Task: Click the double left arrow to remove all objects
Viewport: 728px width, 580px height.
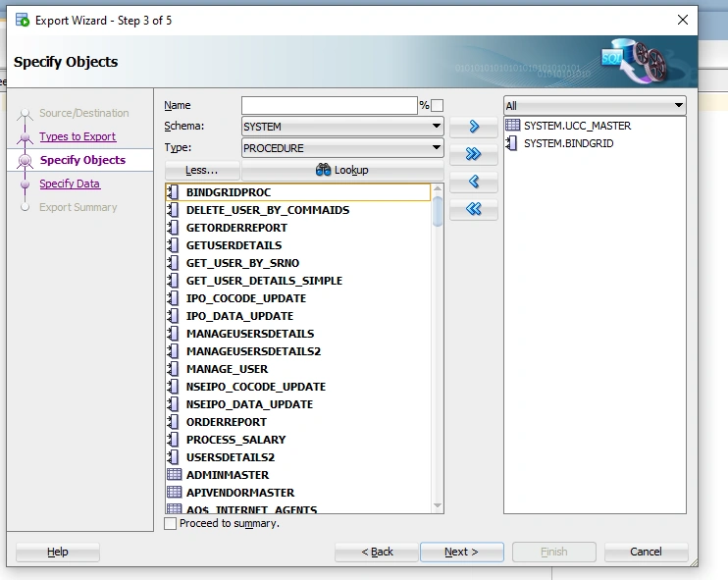Action: click(x=474, y=209)
